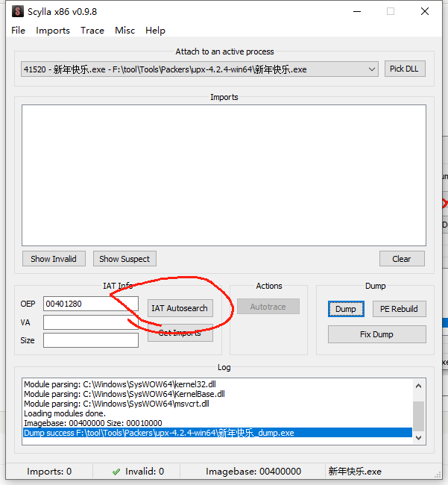This screenshot has height=485, width=448.
Task: Open the Misc menu
Action: 124,31
